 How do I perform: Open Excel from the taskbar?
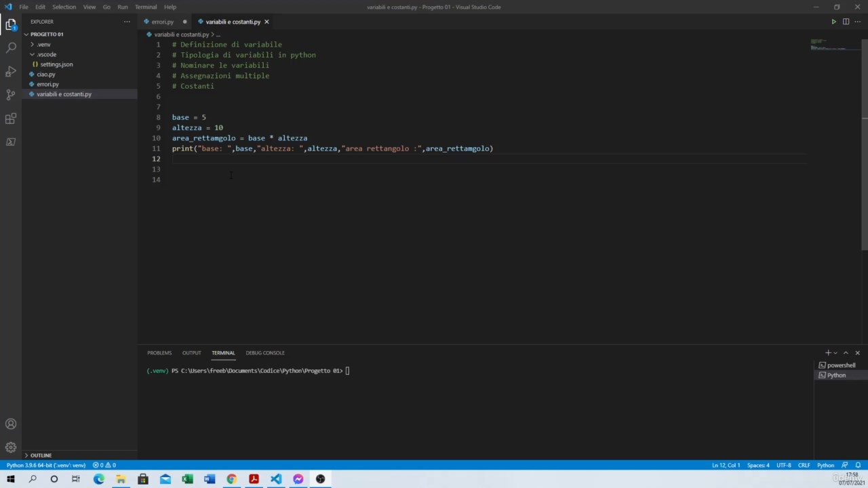click(x=187, y=479)
